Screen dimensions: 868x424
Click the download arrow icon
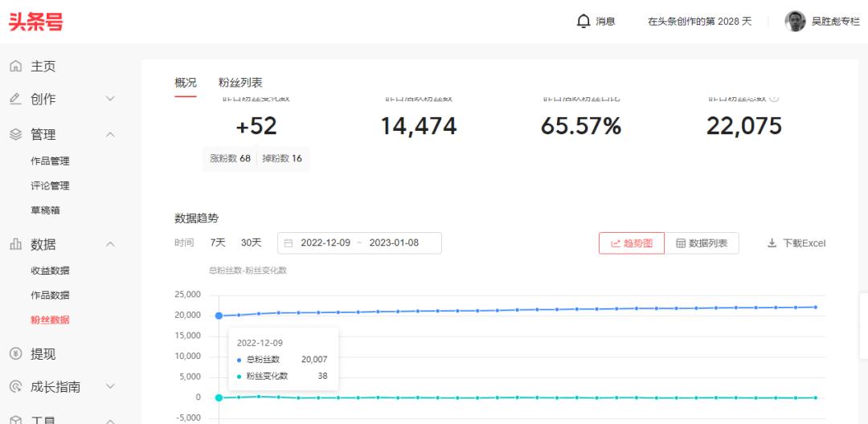(772, 243)
